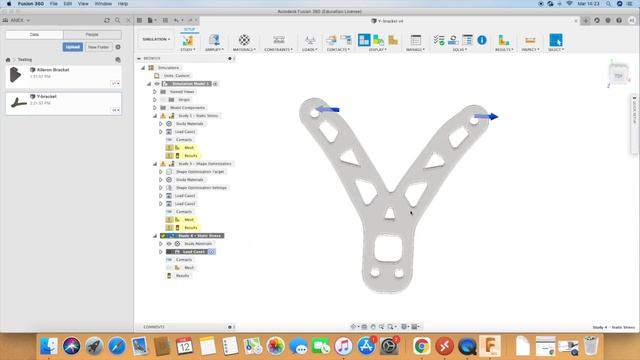Switch to the Data tab
640x360 pixels.
pos(34,35)
